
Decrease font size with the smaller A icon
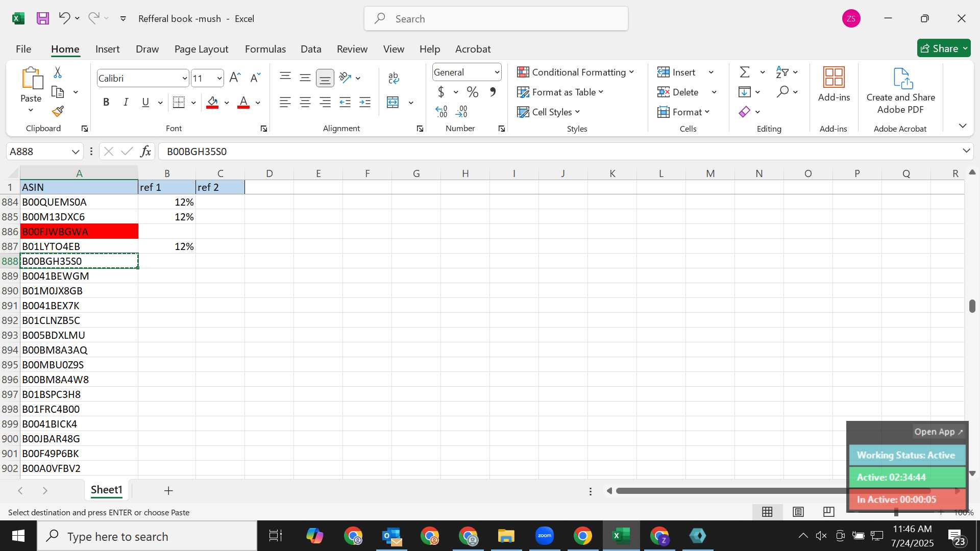pos(255,78)
